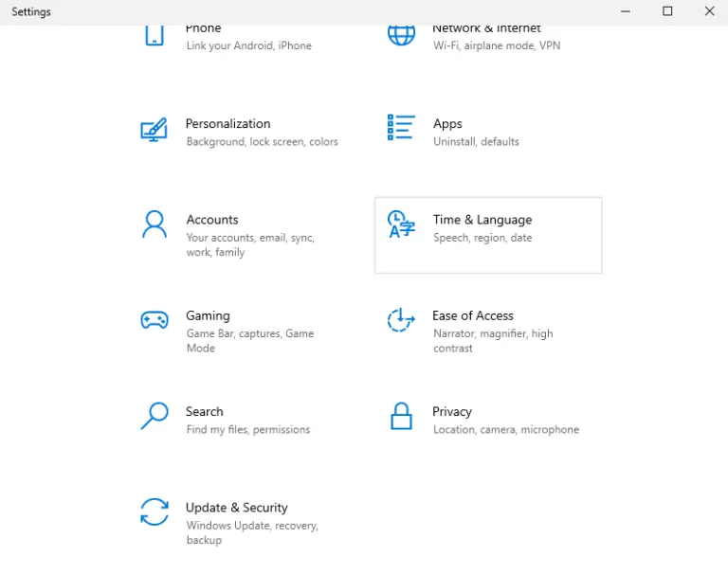Click the Network & Internet globe icon
728x574 pixels.
click(401, 36)
